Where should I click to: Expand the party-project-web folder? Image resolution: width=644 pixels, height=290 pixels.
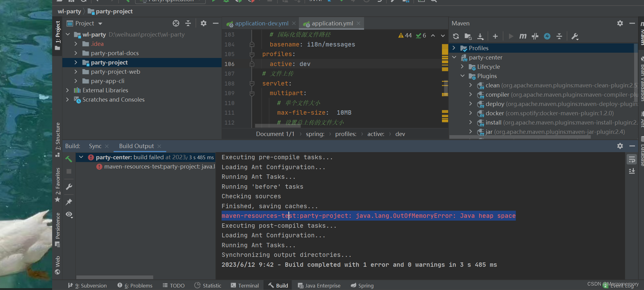pyautogui.click(x=76, y=72)
